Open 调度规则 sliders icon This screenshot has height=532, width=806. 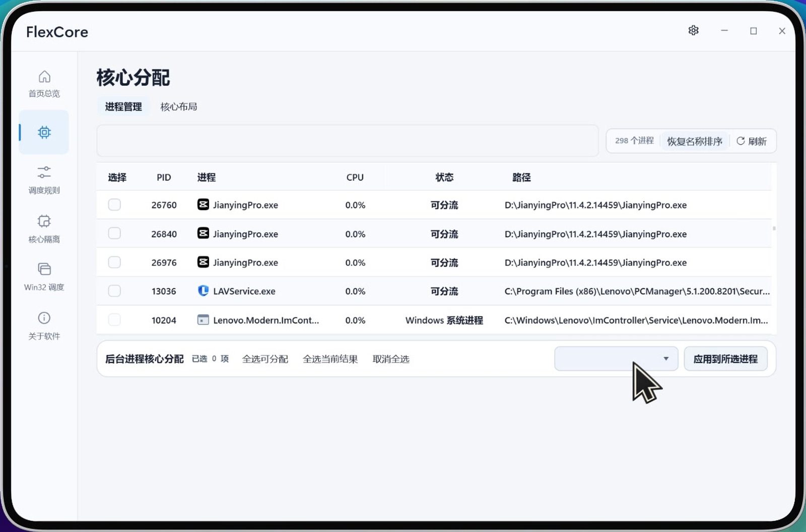(44, 172)
